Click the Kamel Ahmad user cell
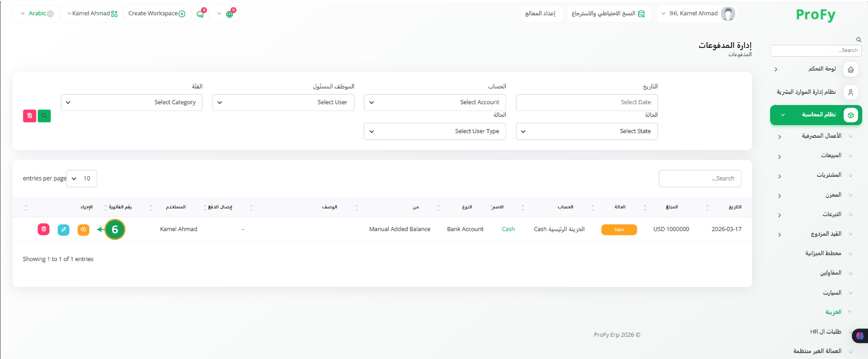The height and width of the screenshot is (359, 868). point(179,229)
